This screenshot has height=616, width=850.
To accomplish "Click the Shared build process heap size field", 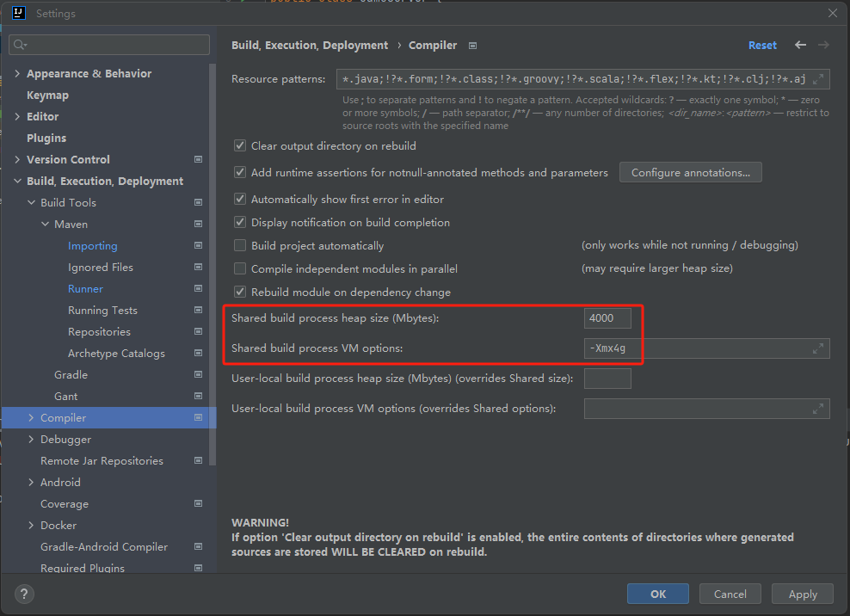I will point(607,318).
